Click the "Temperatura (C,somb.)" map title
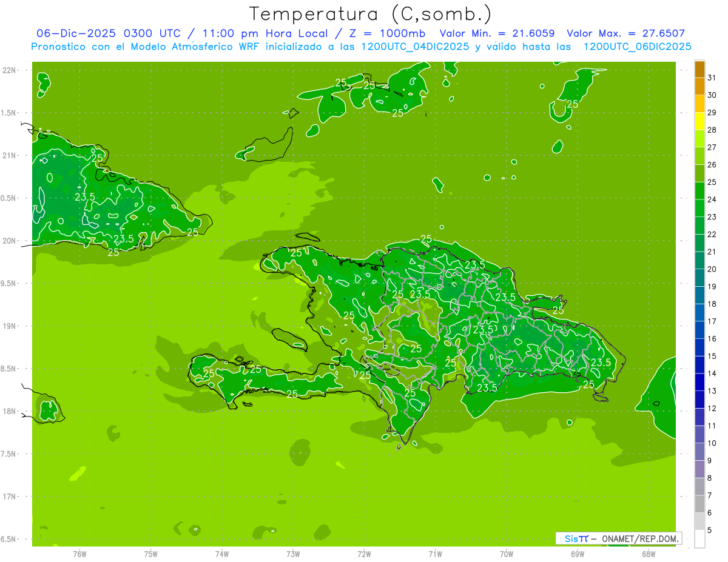The width and height of the screenshot is (728, 562). pos(370,14)
